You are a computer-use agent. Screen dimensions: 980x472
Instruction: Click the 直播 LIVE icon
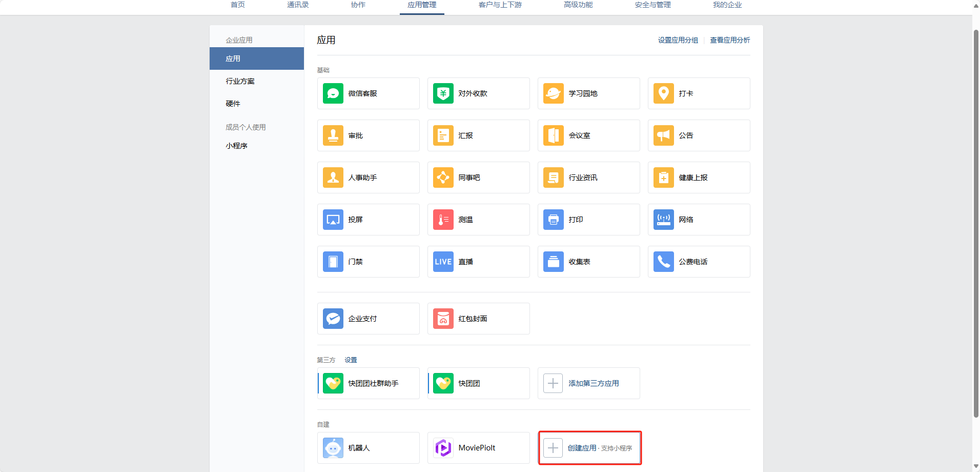point(443,262)
